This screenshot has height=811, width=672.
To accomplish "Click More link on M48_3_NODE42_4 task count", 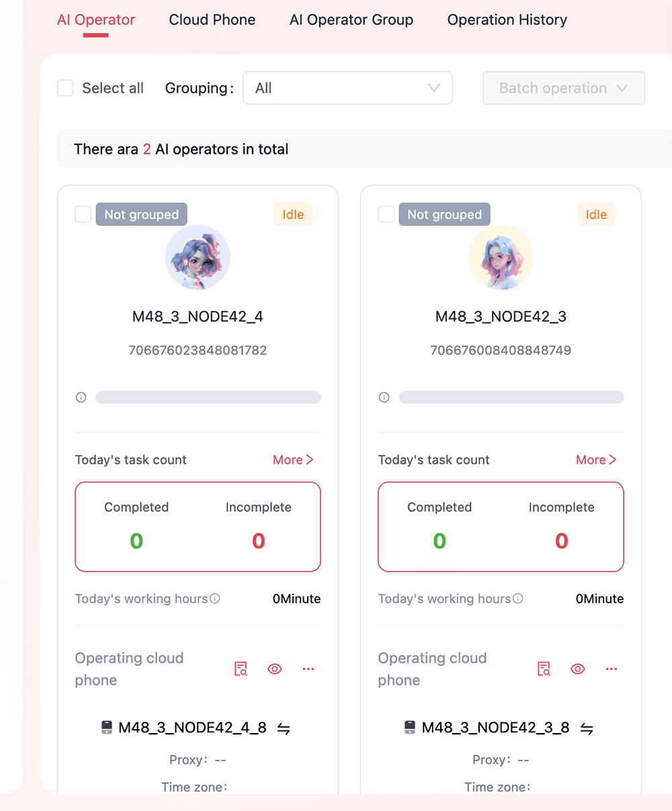I will tap(293, 460).
